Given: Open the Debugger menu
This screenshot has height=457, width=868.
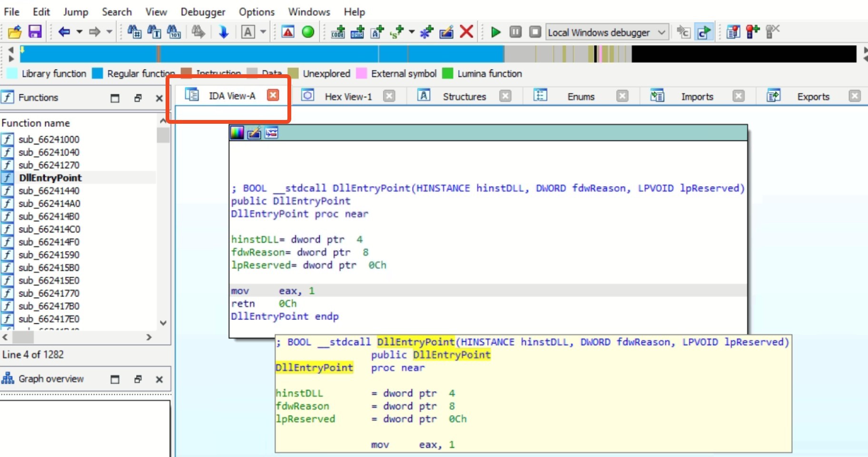Looking at the screenshot, I should click(203, 12).
